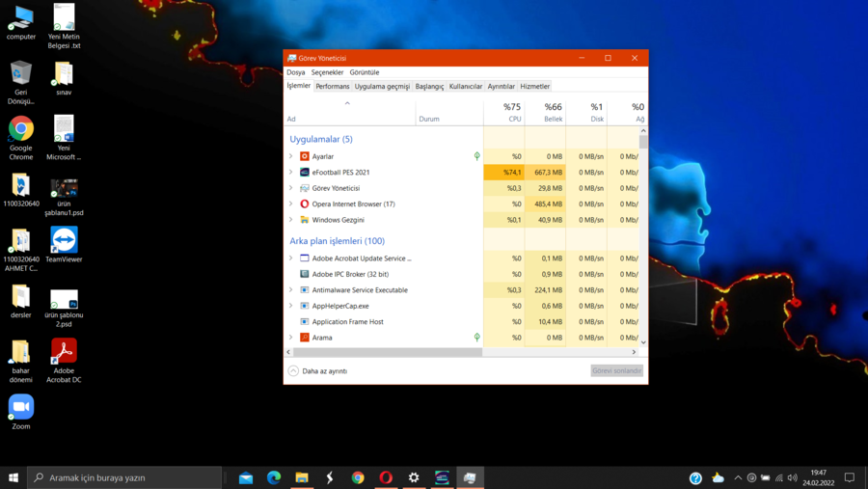Switch to the Başlangıç tab
Image resolution: width=868 pixels, height=489 pixels.
pyautogui.click(x=429, y=87)
